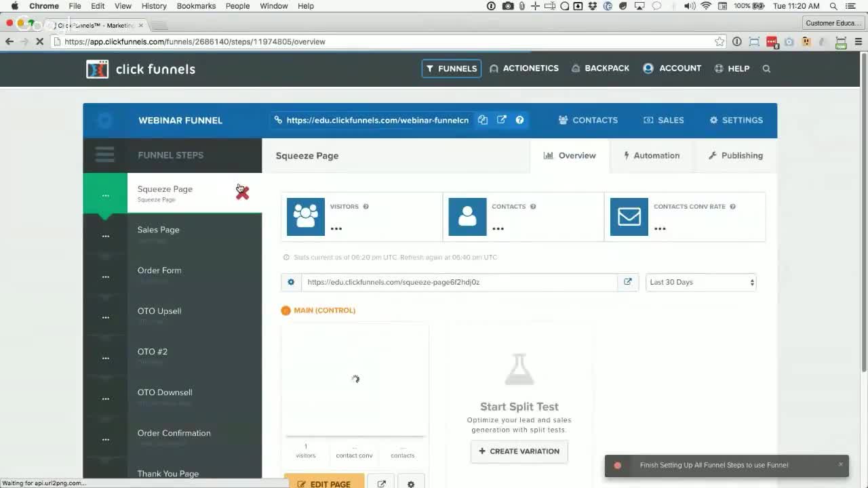
Task: Select the Order Confirmation funnel step
Action: 172,438
